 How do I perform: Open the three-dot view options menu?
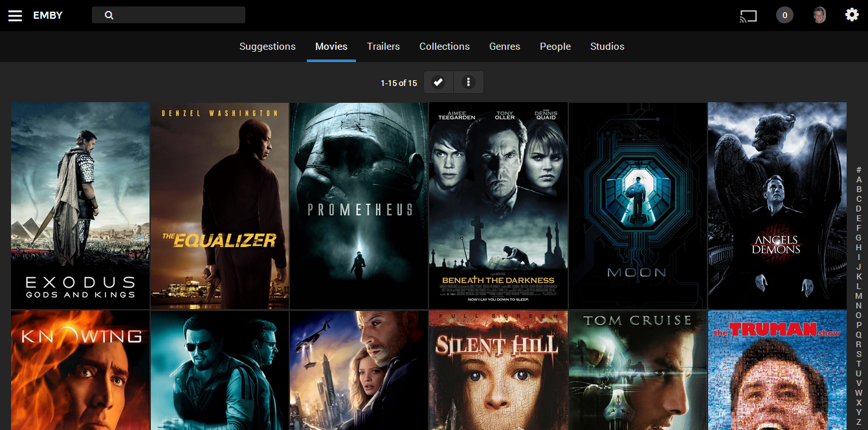pos(469,82)
